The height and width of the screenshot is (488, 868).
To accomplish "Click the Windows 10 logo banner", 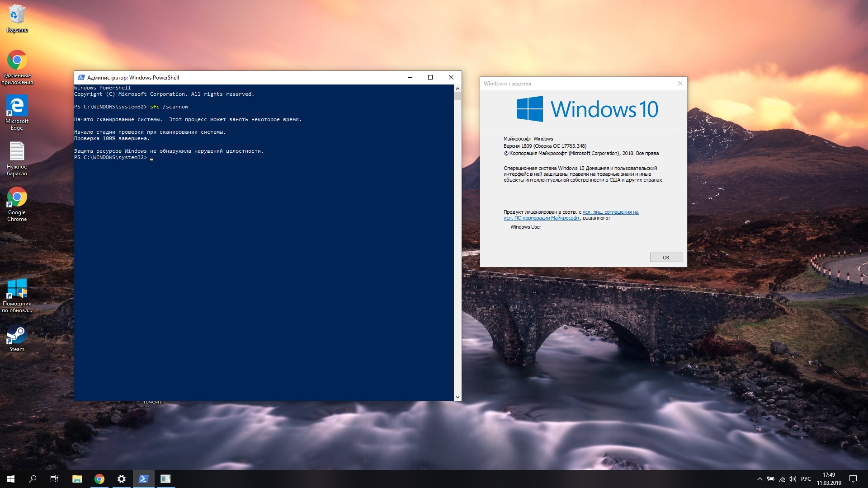I will [x=587, y=109].
